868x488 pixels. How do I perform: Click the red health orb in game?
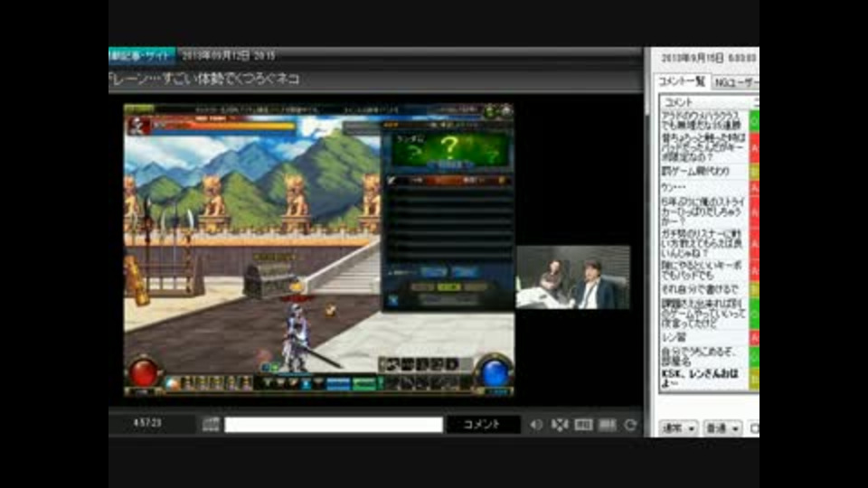143,372
